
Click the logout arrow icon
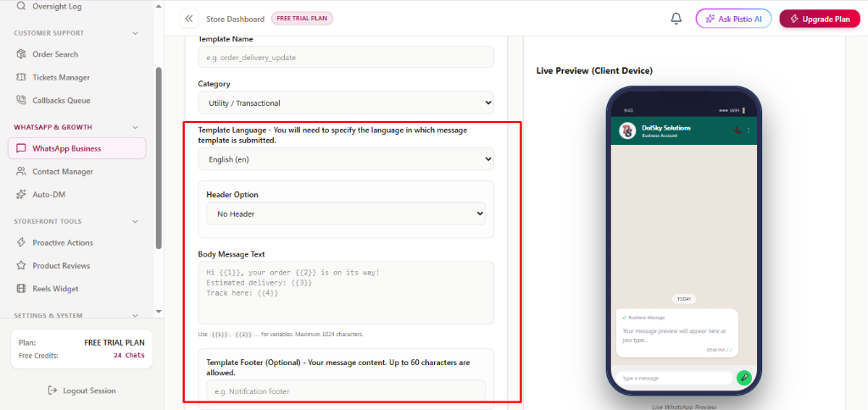[53, 391]
